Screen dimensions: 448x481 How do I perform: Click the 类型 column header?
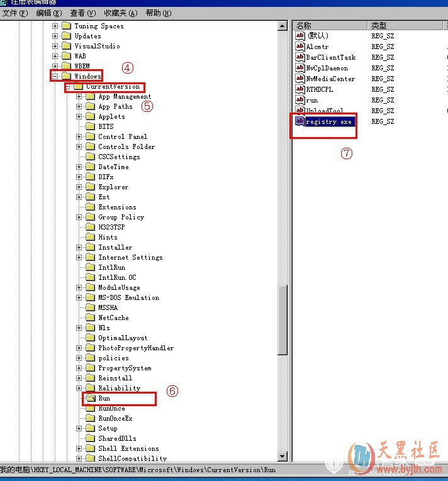point(403,25)
